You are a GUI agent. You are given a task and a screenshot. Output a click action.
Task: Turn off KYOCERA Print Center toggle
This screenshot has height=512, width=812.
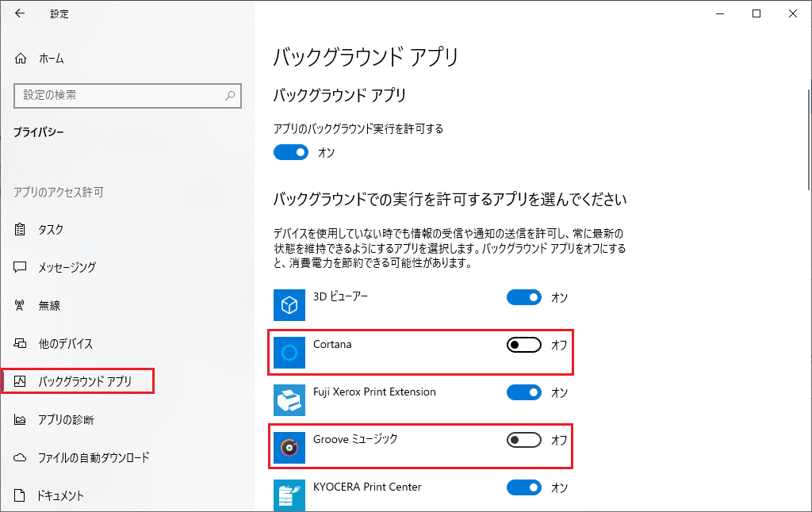pyautogui.click(x=523, y=487)
